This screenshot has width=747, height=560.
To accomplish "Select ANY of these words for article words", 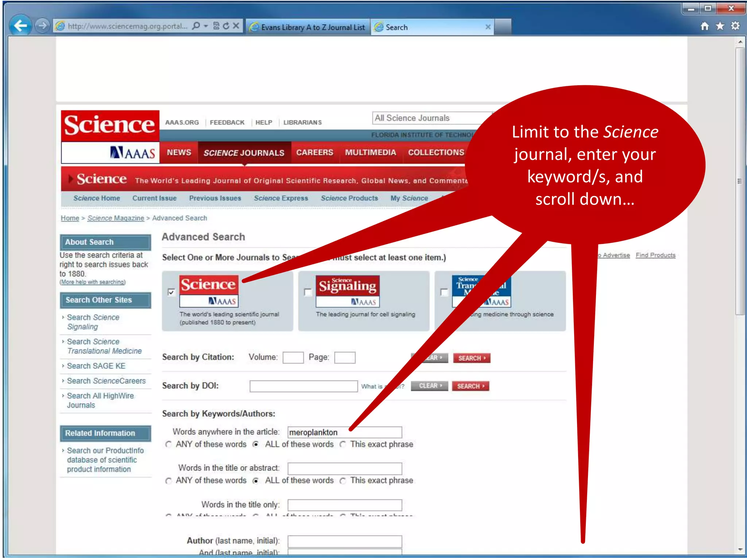I will 168,444.
